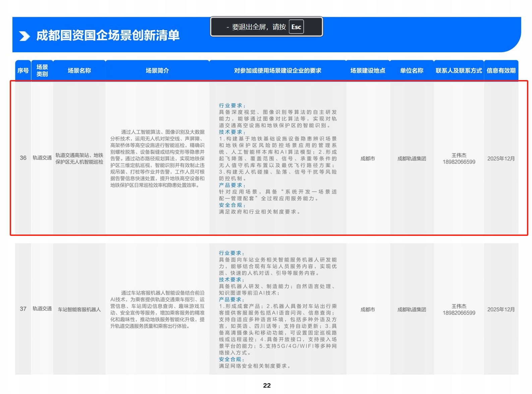Click the 序号 column header
Viewport: 532px width, 394px height.
(23, 71)
